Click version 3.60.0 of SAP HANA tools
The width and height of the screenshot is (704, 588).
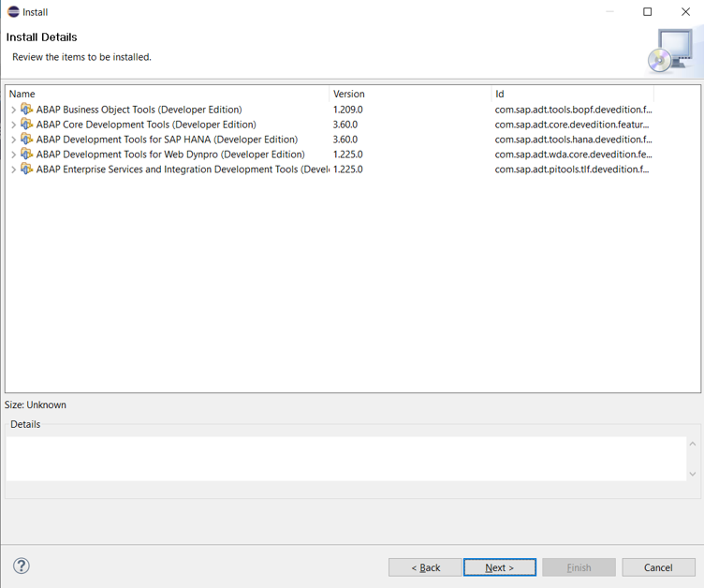(x=345, y=140)
